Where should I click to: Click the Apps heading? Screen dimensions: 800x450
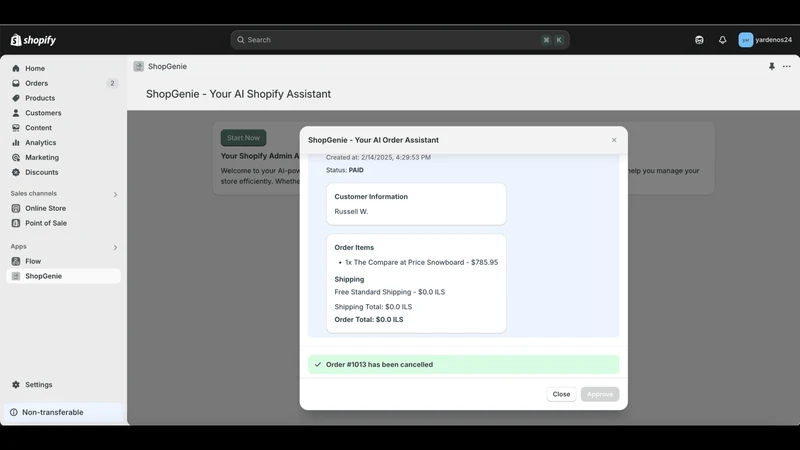(18, 246)
